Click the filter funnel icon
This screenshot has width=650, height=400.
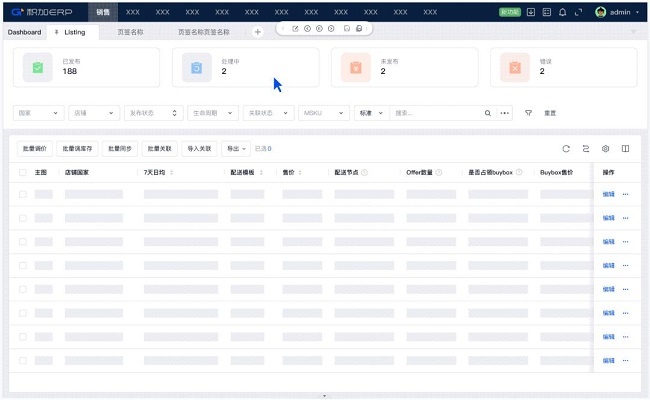coord(528,113)
